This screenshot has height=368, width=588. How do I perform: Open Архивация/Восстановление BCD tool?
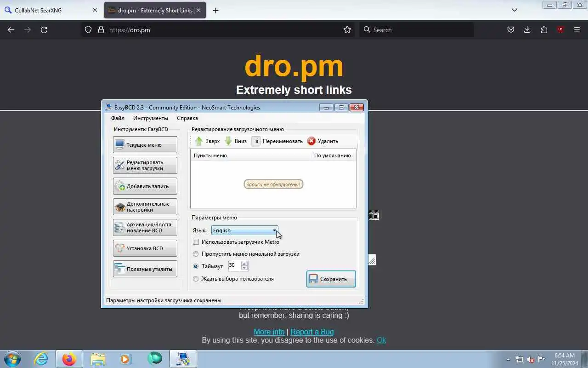click(145, 227)
